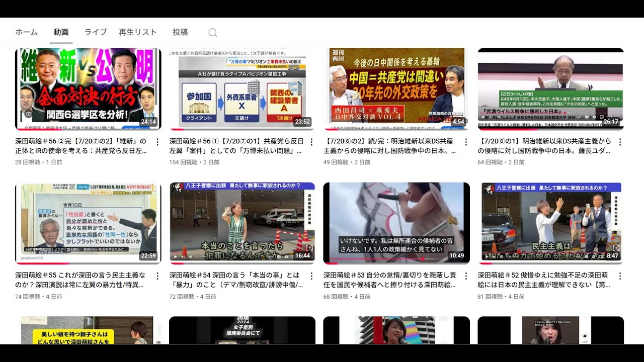Image resolution: width=644 pixels, height=362 pixels.
Task: Open the options menu for 深田萌絵＃56① video
Action: 311,142
